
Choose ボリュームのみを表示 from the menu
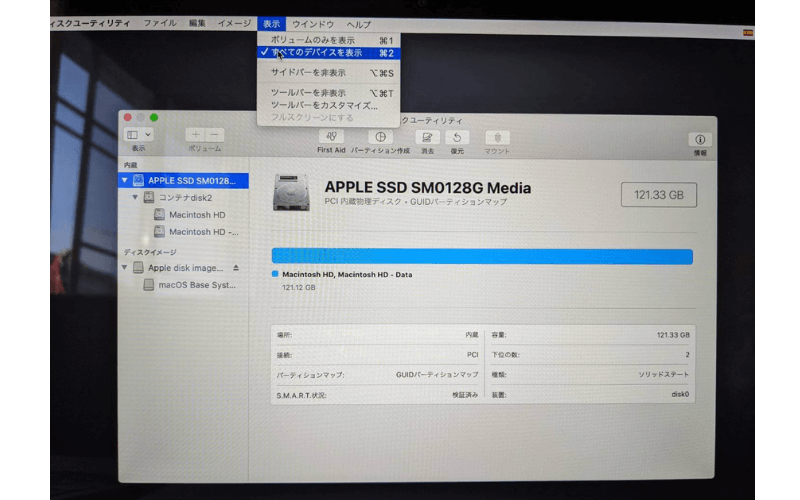click(329, 40)
